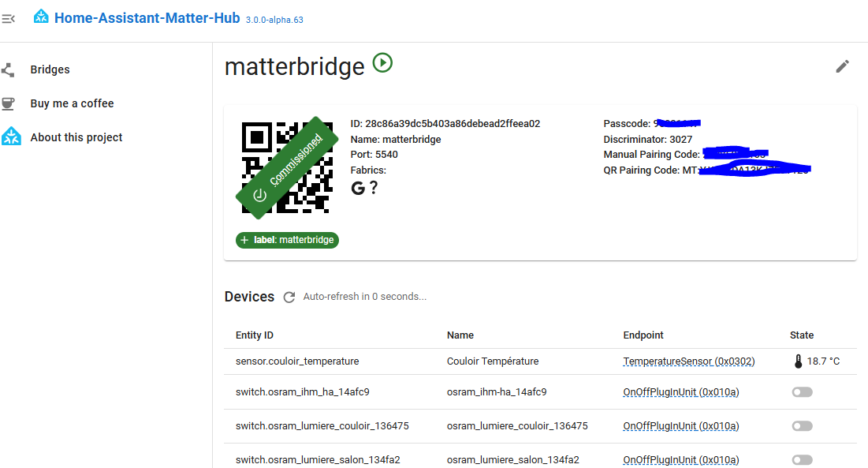The image size is (868, 468).
Task: Click the State column header
Action: point(802,335)
